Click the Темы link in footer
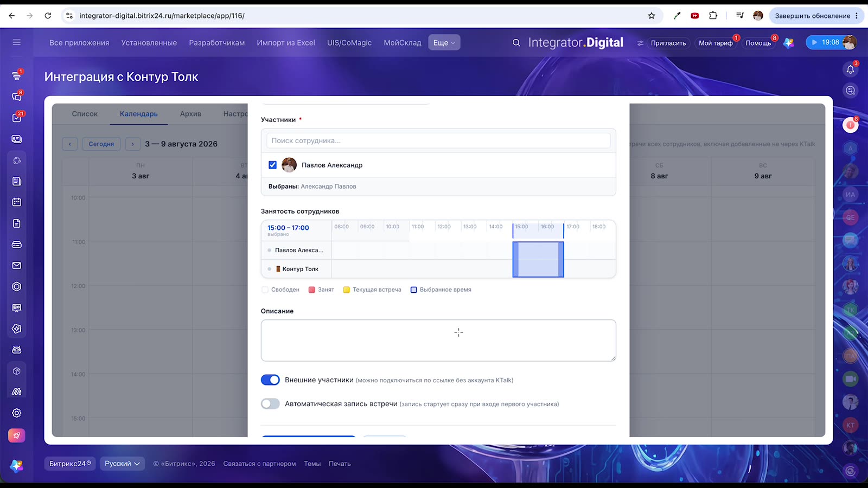The width and height of the screenshot is (868, 488). [312, 464]
